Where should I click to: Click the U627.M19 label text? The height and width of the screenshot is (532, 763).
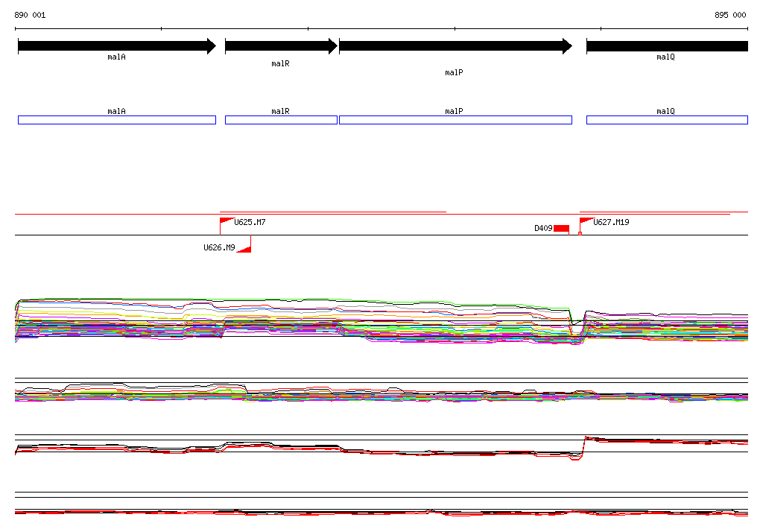pos(611,223)
